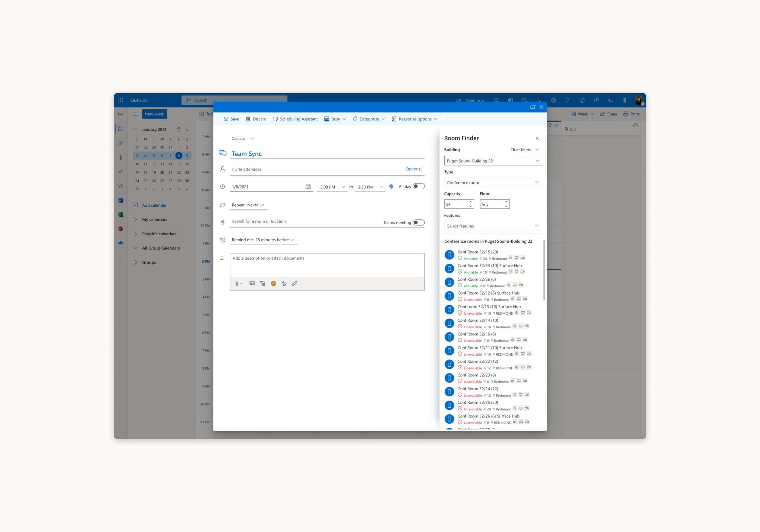The width and height of the screenshot is (760, 532).
Task: Decrease the Floor stepper value
Action: [x=506, y=207]
